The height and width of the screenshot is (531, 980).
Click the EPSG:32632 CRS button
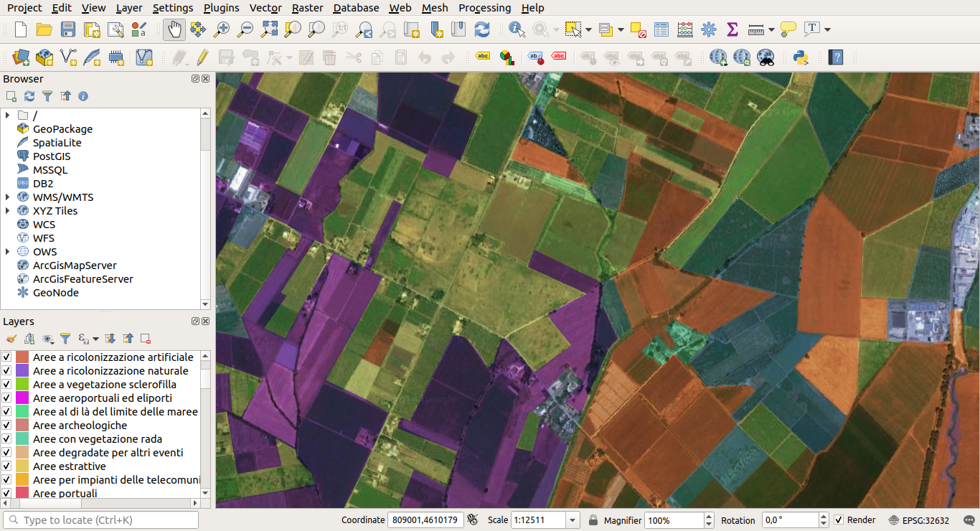pyautogui.click(x=919, y=520)
